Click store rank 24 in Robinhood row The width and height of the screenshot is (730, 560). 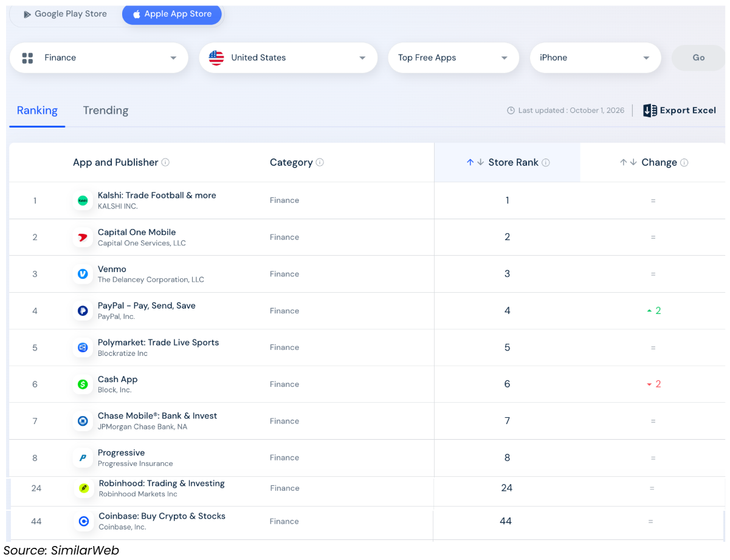507,488
